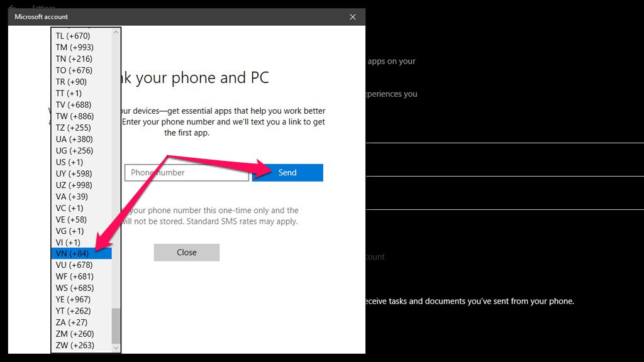Choose TO (+676) from the list
644x362 pixels.
[81, 70]
